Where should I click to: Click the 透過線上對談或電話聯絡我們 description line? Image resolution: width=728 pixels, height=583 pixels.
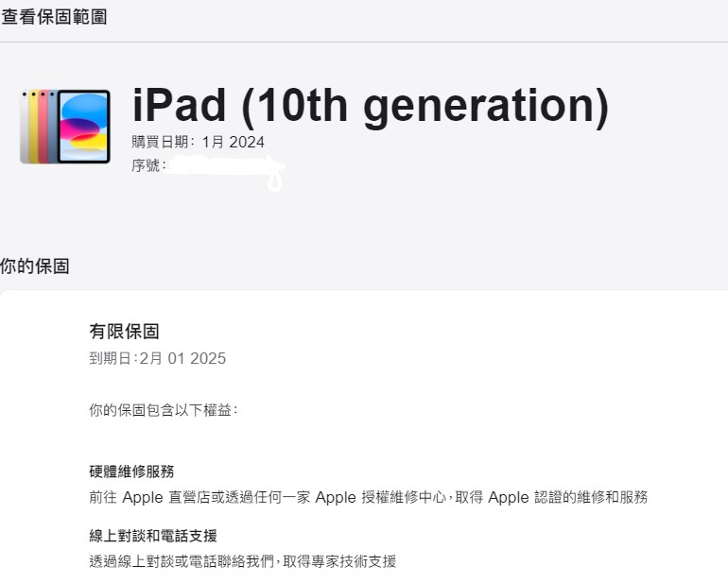click(242, 561)
